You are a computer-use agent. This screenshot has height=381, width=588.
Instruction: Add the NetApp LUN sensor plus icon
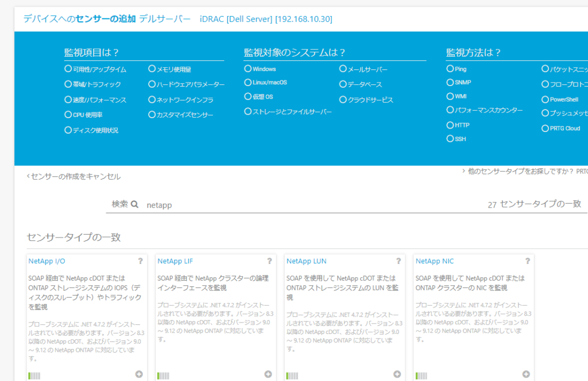tap(397, 374)
